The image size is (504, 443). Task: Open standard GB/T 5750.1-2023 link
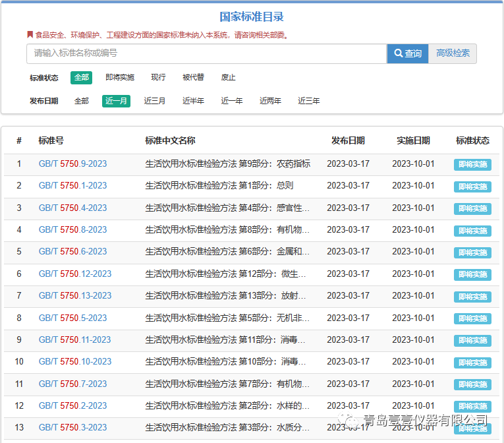pyautogui.click(x=72, y=186)
